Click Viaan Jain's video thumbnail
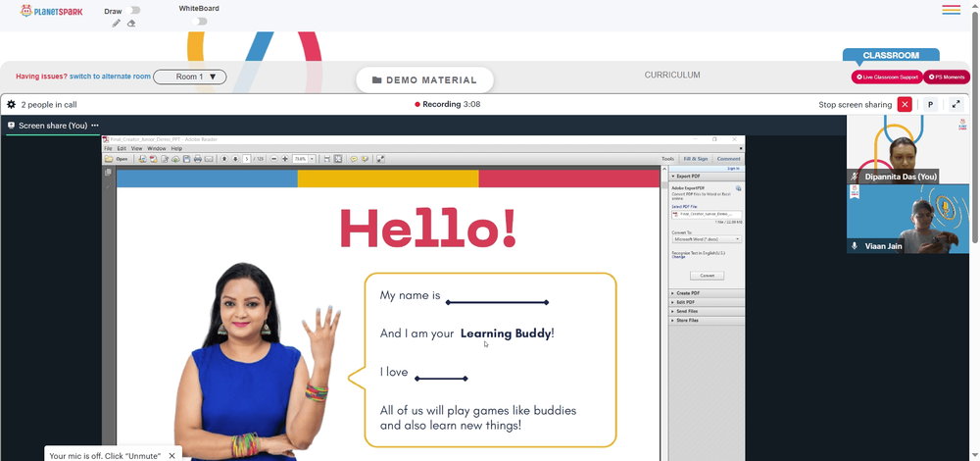This screenshot has height=461, width=980. click(x=907, y=219)
